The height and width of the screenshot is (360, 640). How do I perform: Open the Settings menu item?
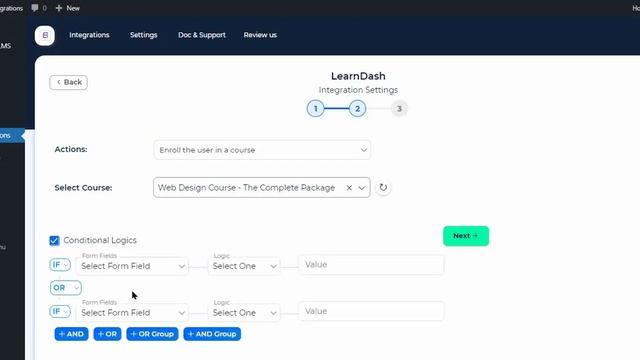tap(144, 35)
